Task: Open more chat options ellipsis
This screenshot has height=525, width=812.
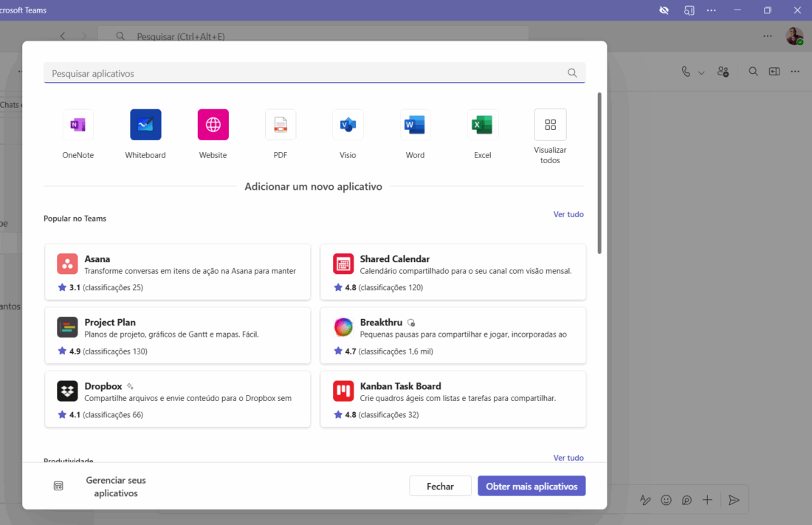Action: click(795, 72)
